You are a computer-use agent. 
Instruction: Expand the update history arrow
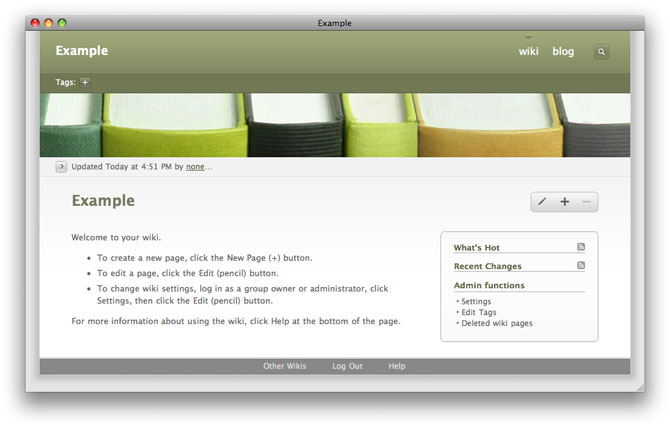pos(61,167)
